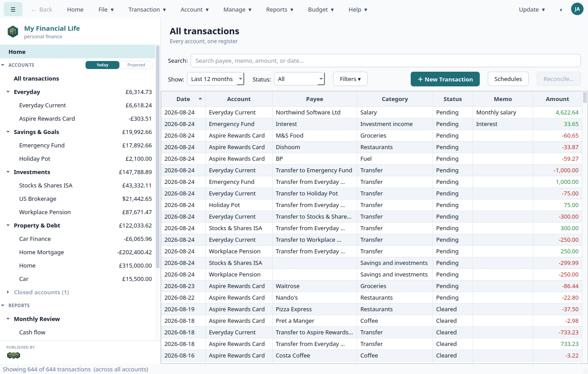Open the Help menu
This screenshot has height=374, width=588.
[358, 9]
